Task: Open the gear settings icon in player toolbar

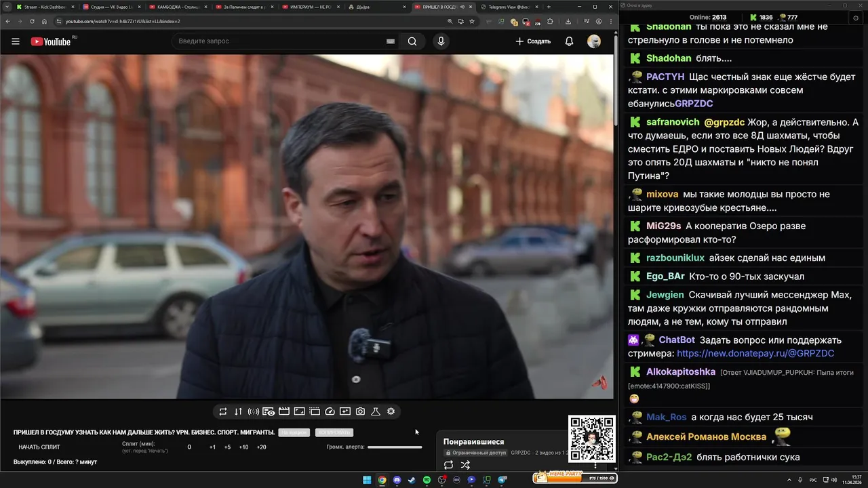Action: pyautogui.click(x=391, y=411)
